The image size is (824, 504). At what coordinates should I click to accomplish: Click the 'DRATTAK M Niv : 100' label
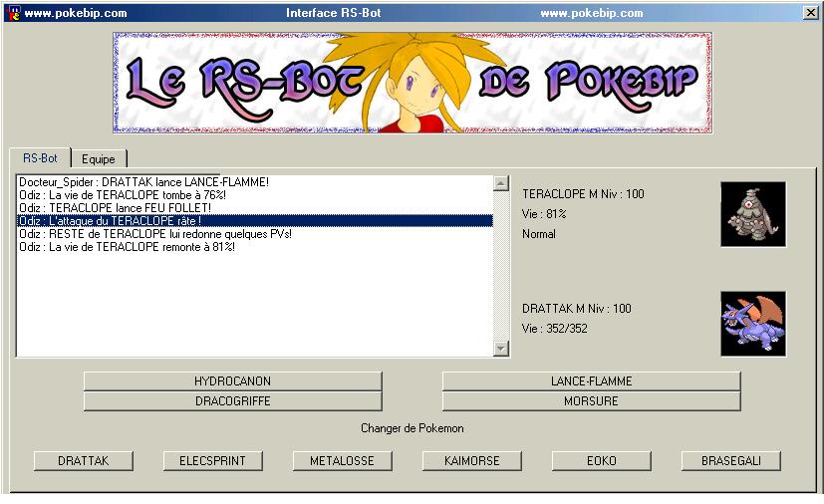[577, 309]
